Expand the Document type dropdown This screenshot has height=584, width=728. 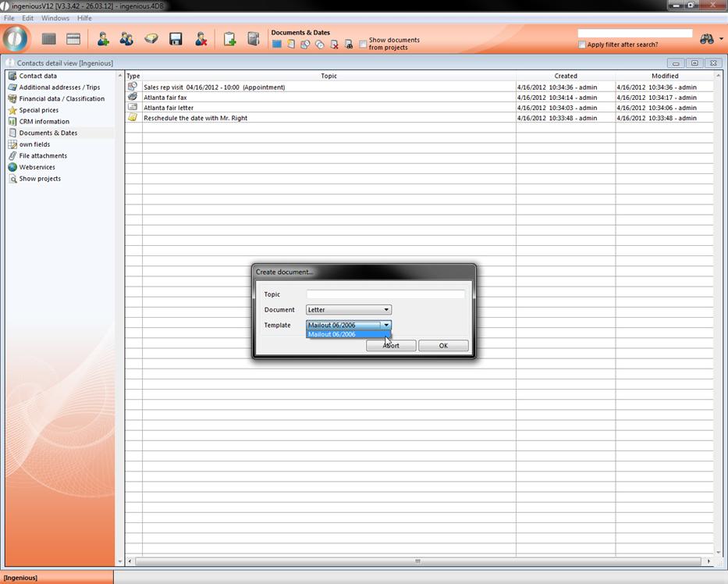385,310
